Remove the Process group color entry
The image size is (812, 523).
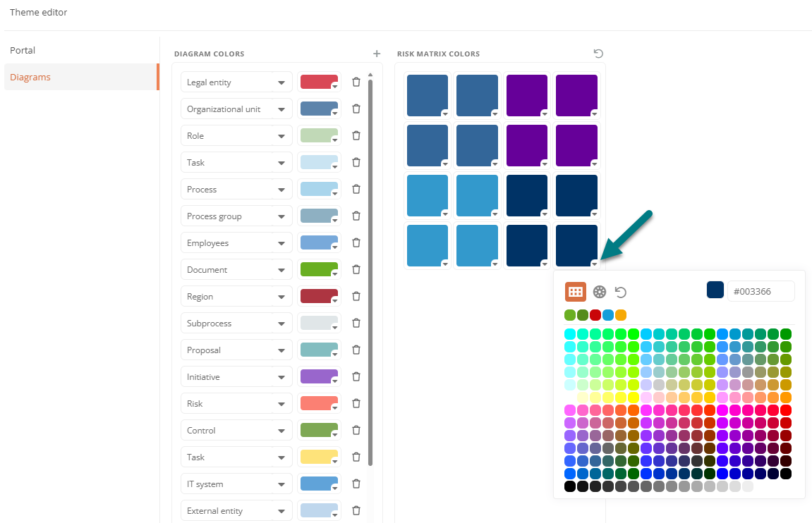356,216
